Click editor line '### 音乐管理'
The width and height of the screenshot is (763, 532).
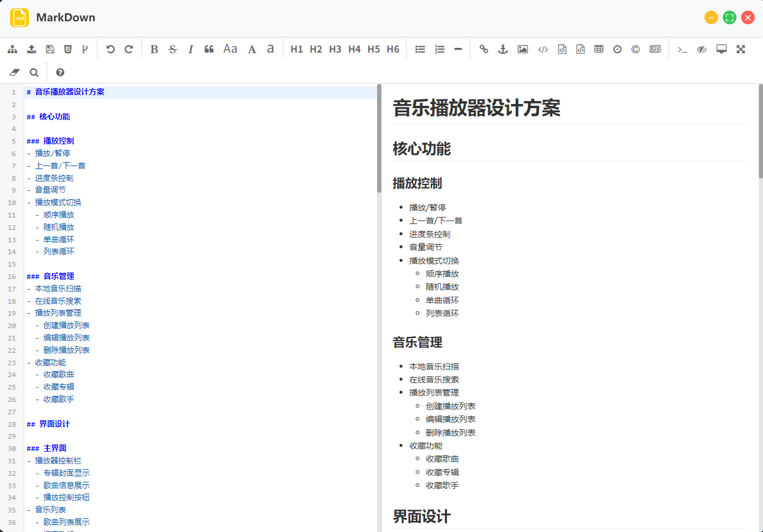tap(50, 277)
